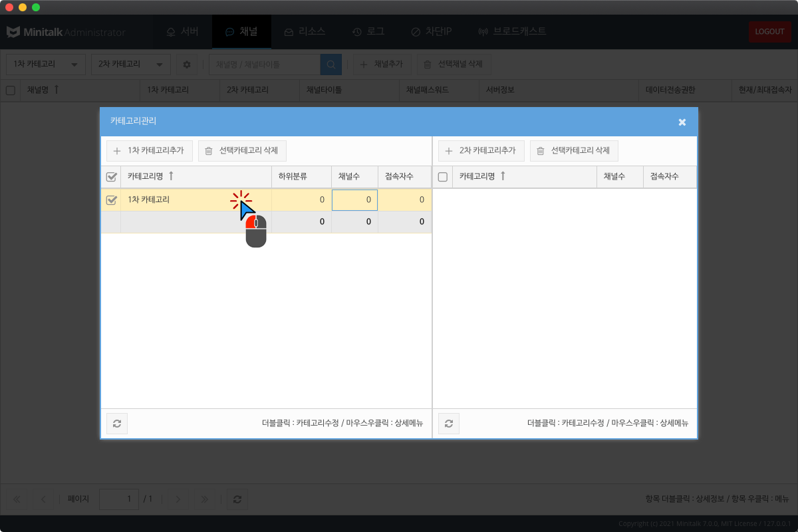Go to the 로그 tab

click(368, 31)
